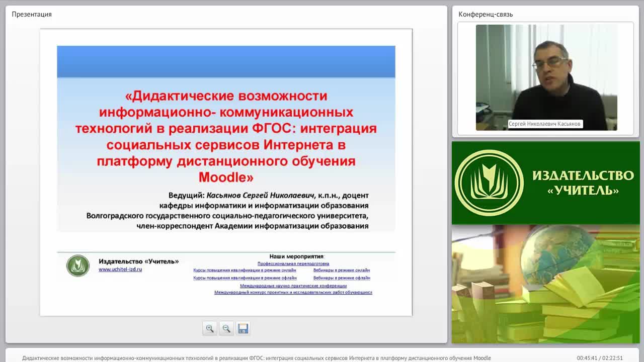Click the Издательство Учитель logo on the slide

pyautogui.click(x=78, y=265)
